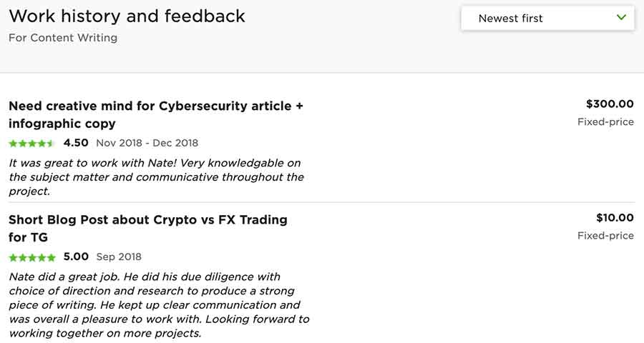This screenshot has height=343, width=644.
Task: Click the last star of the 5.00 rating
Action: point(51,257)
